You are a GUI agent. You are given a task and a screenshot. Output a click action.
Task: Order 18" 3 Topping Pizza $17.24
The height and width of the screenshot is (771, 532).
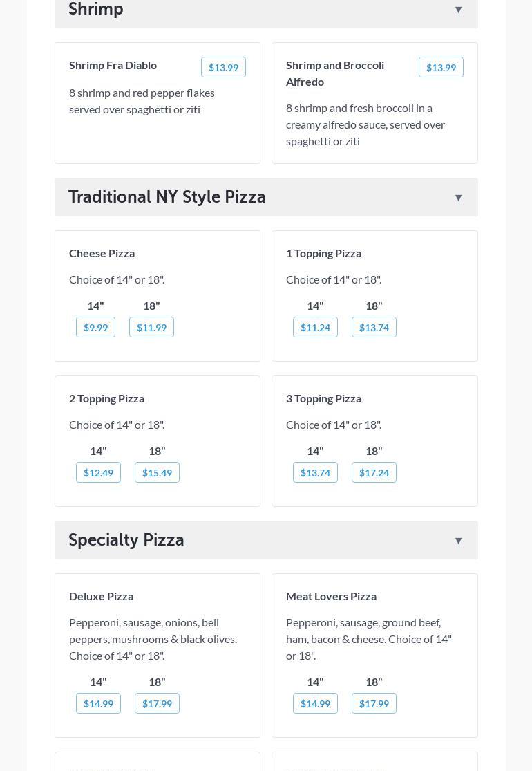374,472
